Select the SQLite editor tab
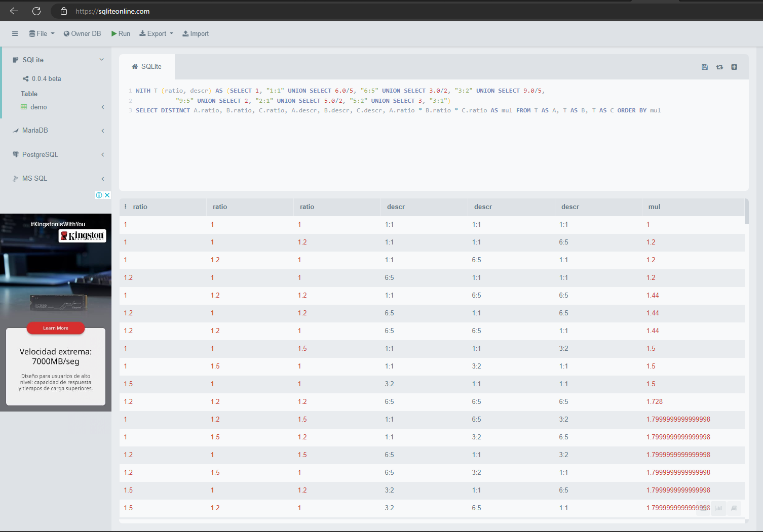Screen dimensions: 763x532 147,67
